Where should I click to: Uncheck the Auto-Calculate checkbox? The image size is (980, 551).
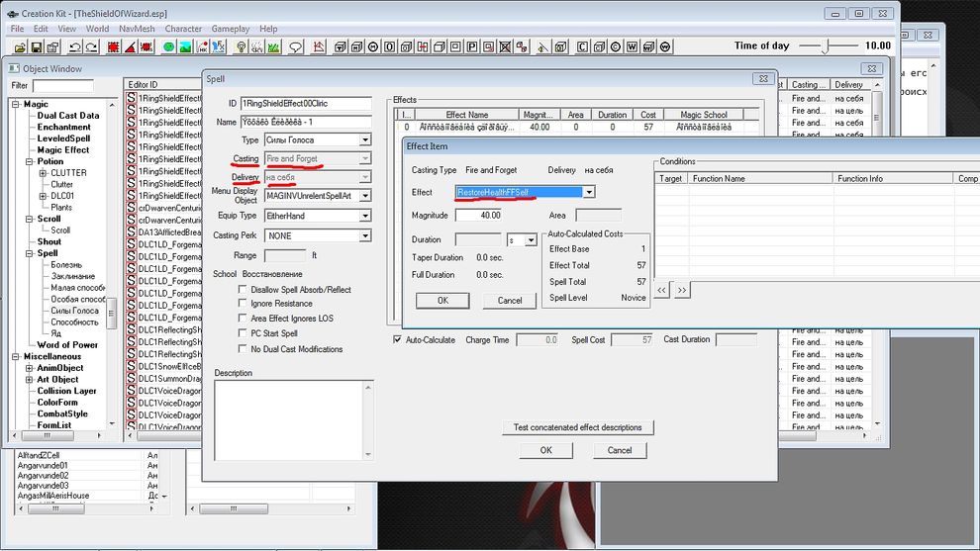[398, 340]
